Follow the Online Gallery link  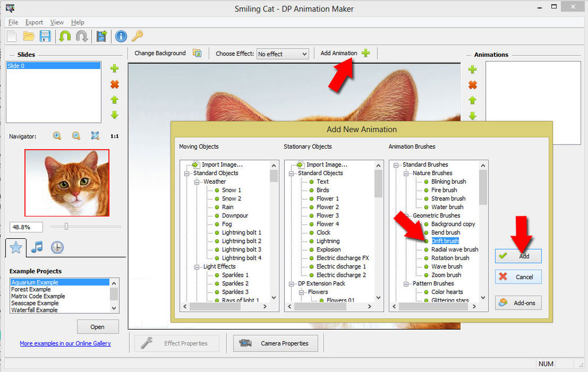65,343
